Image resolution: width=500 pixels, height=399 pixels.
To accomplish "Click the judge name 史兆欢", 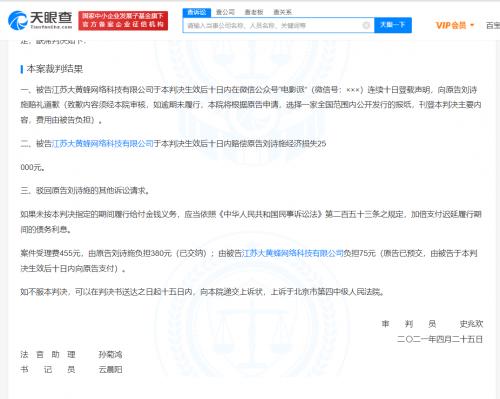I will point(471,324).
